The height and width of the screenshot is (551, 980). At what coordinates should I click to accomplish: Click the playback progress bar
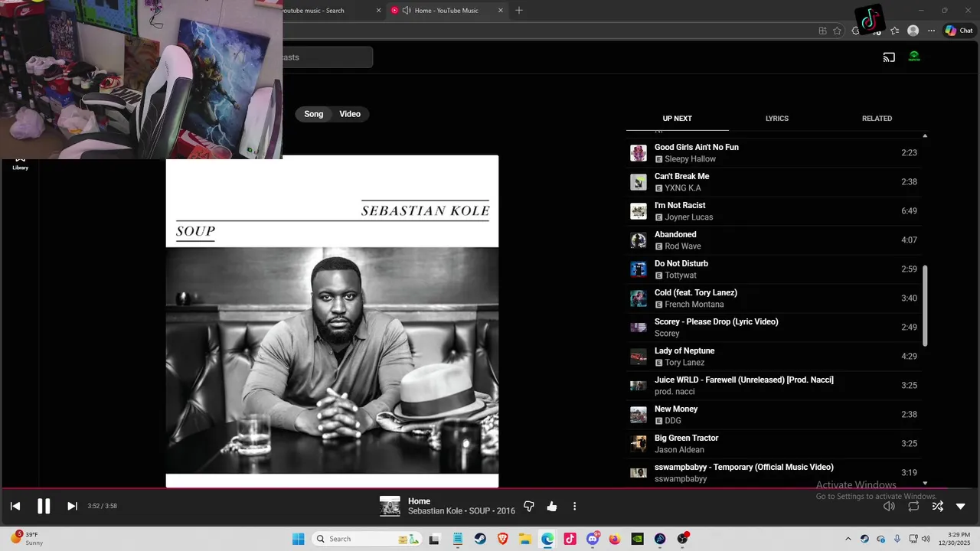click(x=490, y=488)
